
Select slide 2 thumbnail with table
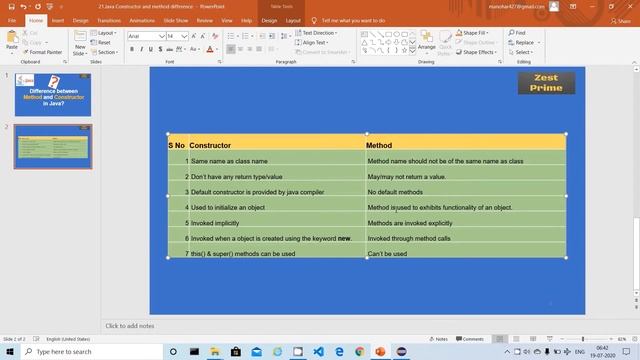click(53, 147)
